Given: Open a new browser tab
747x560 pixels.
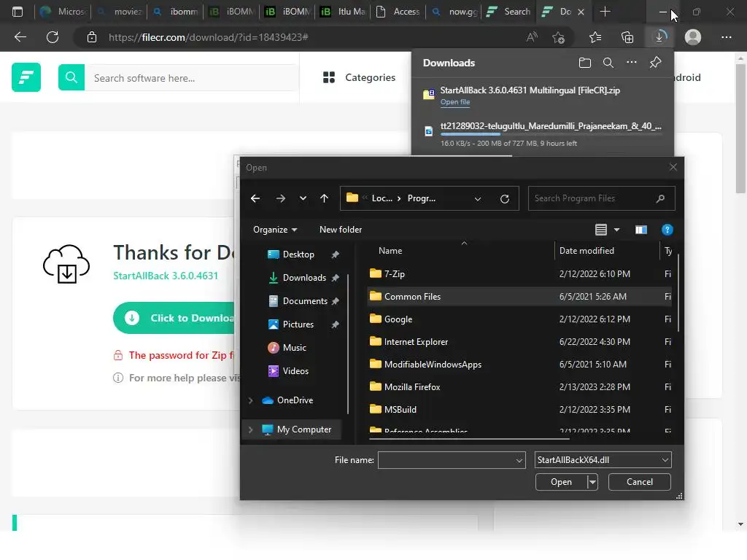Looking at the screenshot, I should pyautogui.click(x=605, y=12).
